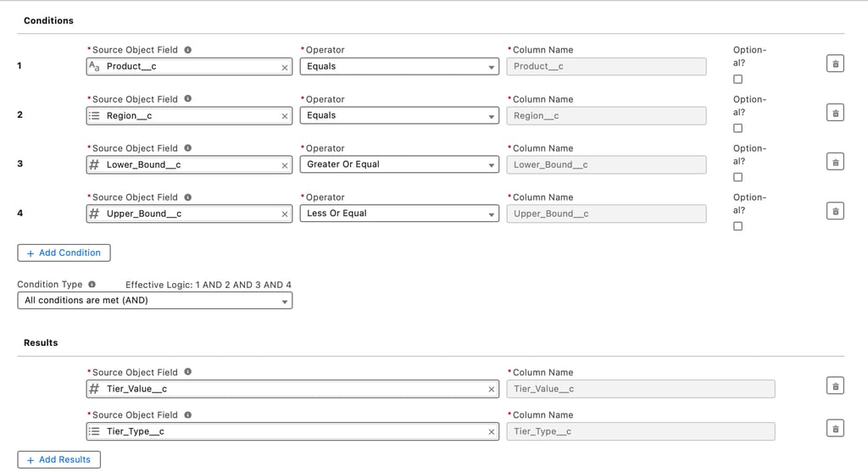Remove condition 3 using the trash icon
Image resolution: width=868 pixels, height=472 pixels.
pyautogui.click(x=835, y=163)
